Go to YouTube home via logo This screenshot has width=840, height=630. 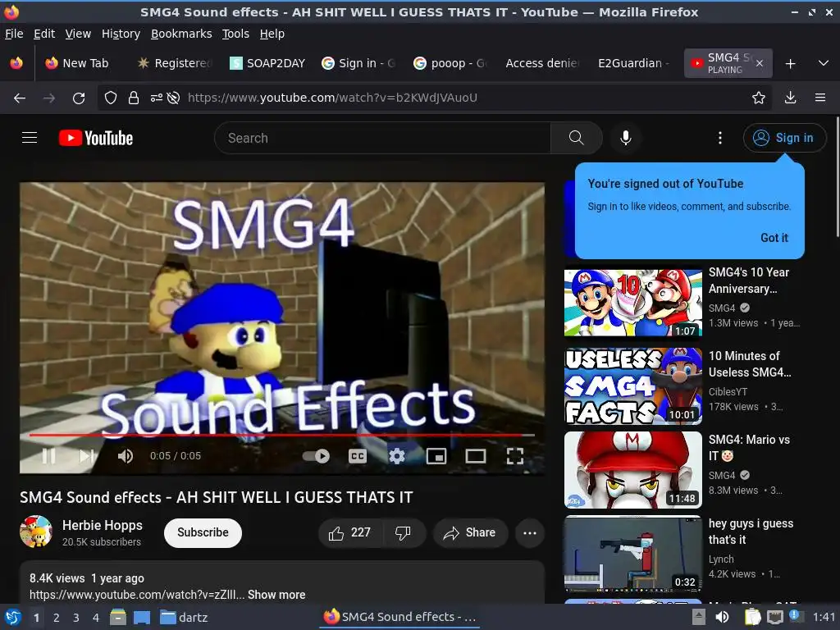(x=96, y=138)
